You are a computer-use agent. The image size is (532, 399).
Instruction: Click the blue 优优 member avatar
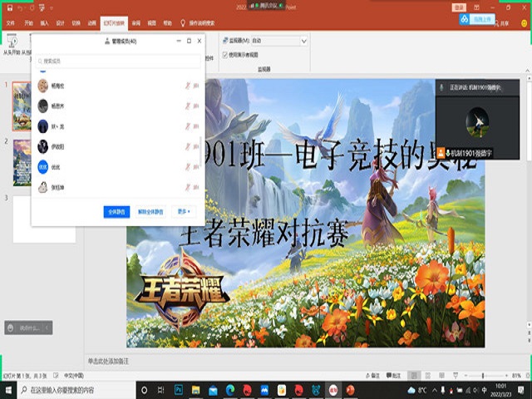pos(42,167)
